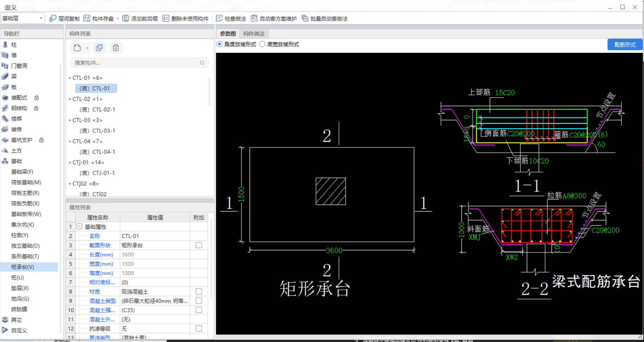Select the 底宽放坡形式 radio button

coord(262,44)
